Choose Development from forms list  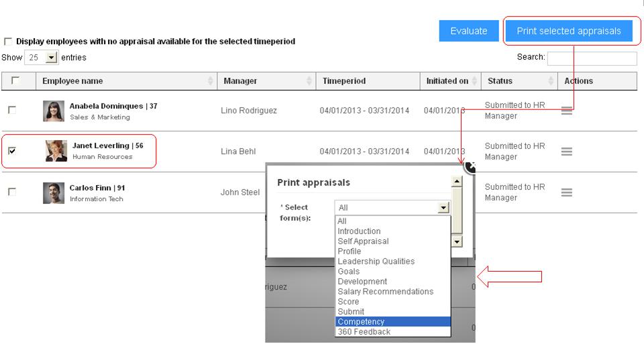393,282
